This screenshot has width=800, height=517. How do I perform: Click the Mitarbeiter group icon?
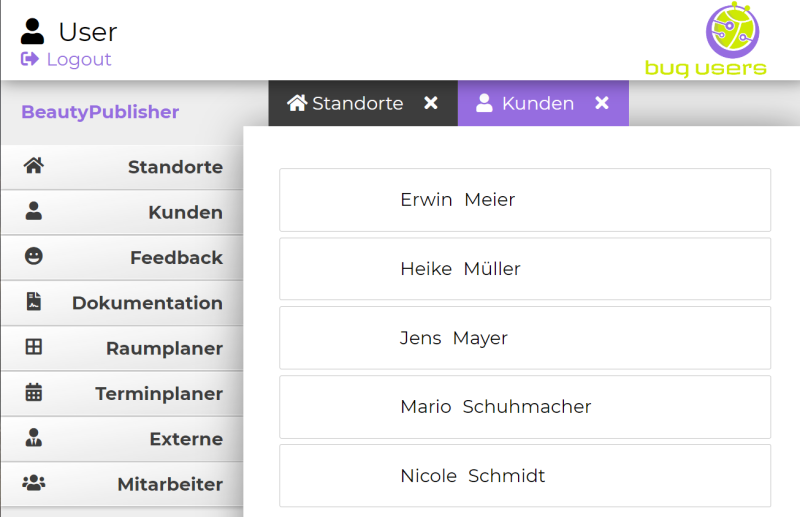[x=34, y=483]
